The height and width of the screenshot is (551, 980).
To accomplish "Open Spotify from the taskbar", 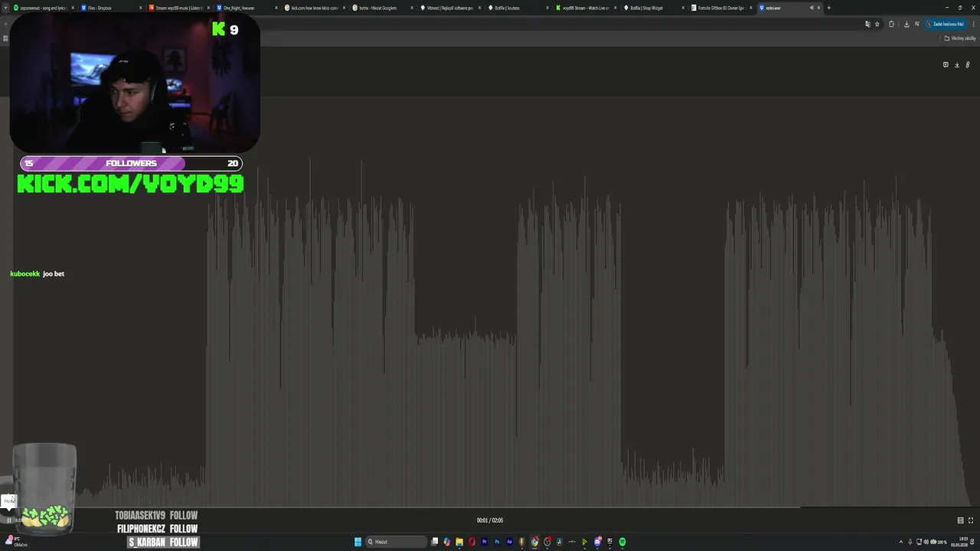I will pyautogui.click(x=622, y=542).
